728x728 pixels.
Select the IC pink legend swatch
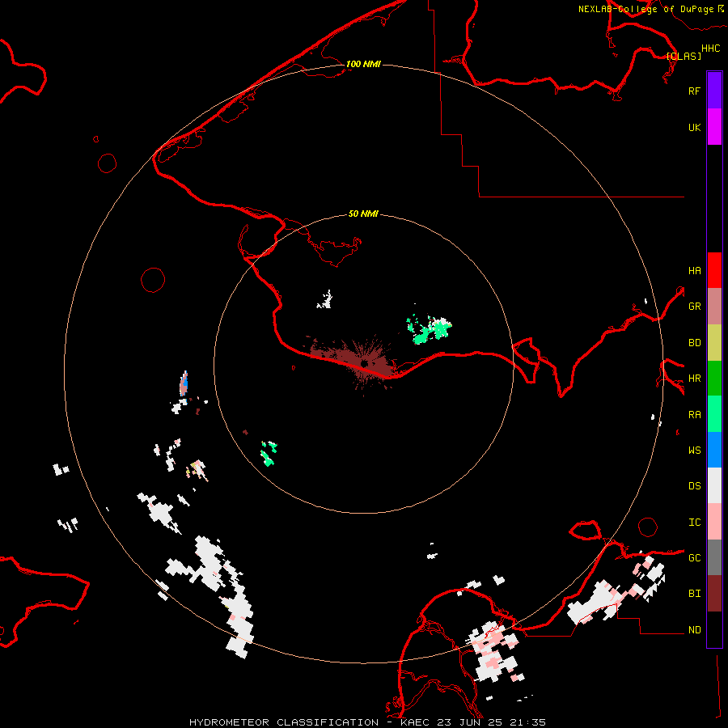pos(714,522)
